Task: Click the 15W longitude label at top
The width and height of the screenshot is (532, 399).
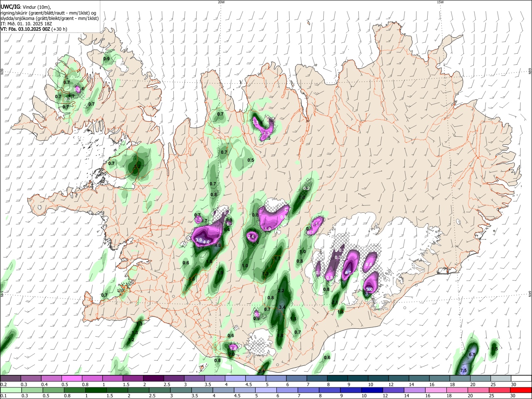Action: 440,2
